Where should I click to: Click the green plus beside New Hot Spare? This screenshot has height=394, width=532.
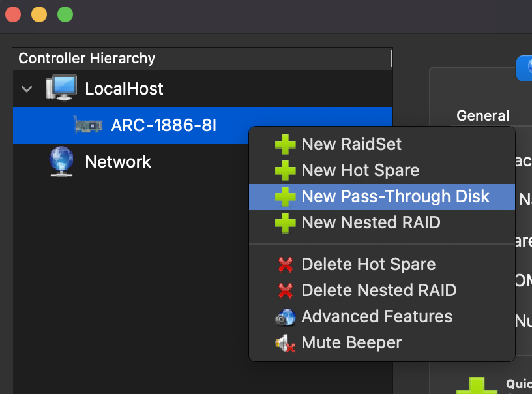[285, 171]
